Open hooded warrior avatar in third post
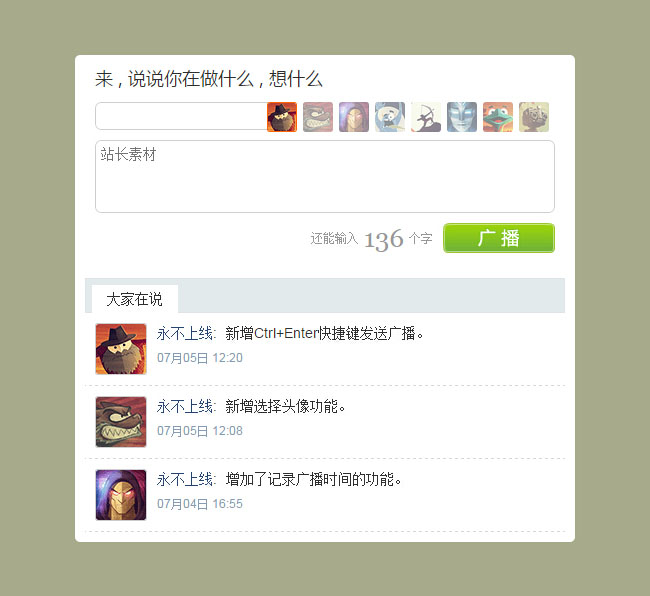Viewport: 650px width, 596px height. pyautogui.click(x=121, y=495)
